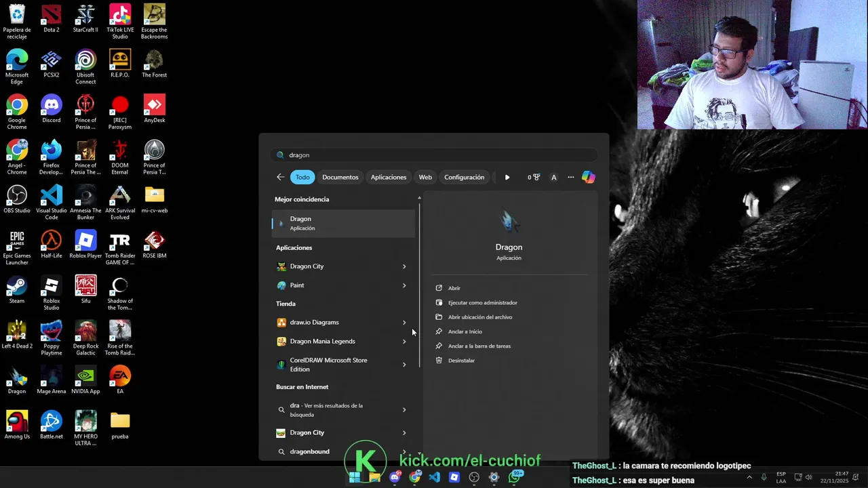868x488 pixels.
Task: Click the AnyDesk desktop icon
Action: 154,110
